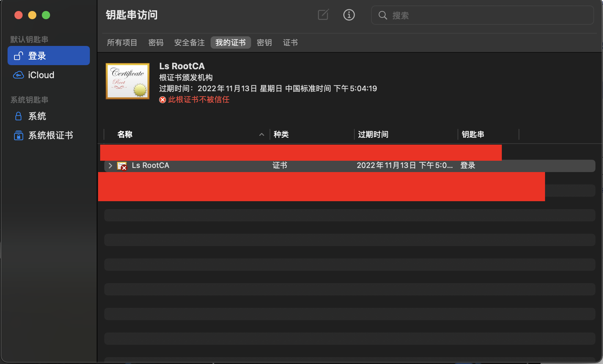Click the 此根证书不被信任 warning text

click(199, 99)
